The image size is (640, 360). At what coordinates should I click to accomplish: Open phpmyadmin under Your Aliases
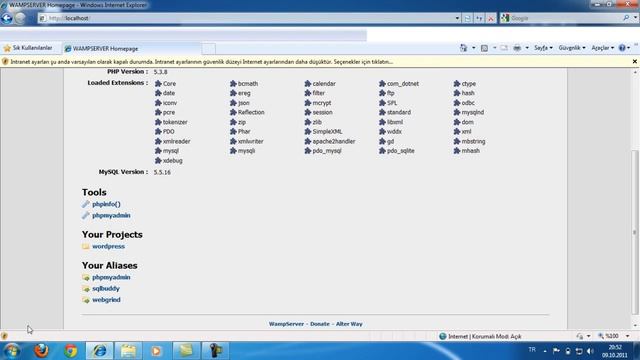coord(111,277)
